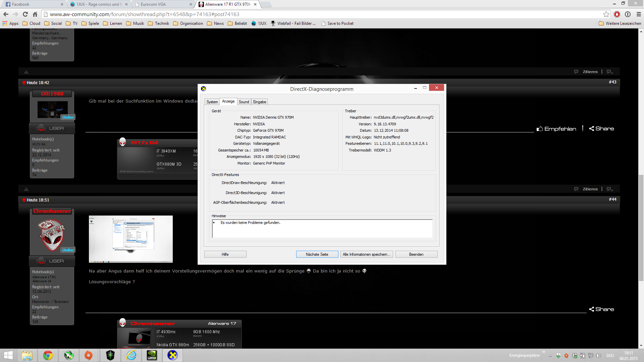Screen dimensions: 644x362
Task: Reload the current page
Action: coord(25,14)
